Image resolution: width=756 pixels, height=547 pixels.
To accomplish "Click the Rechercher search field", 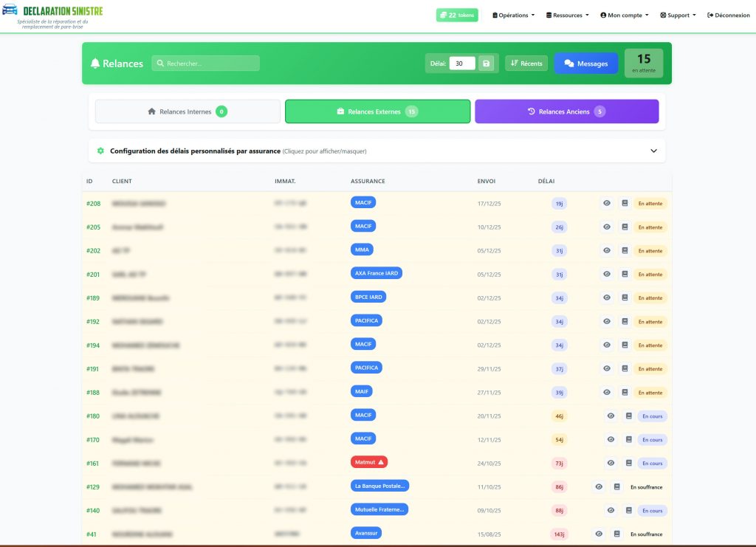I will [206, 63].
